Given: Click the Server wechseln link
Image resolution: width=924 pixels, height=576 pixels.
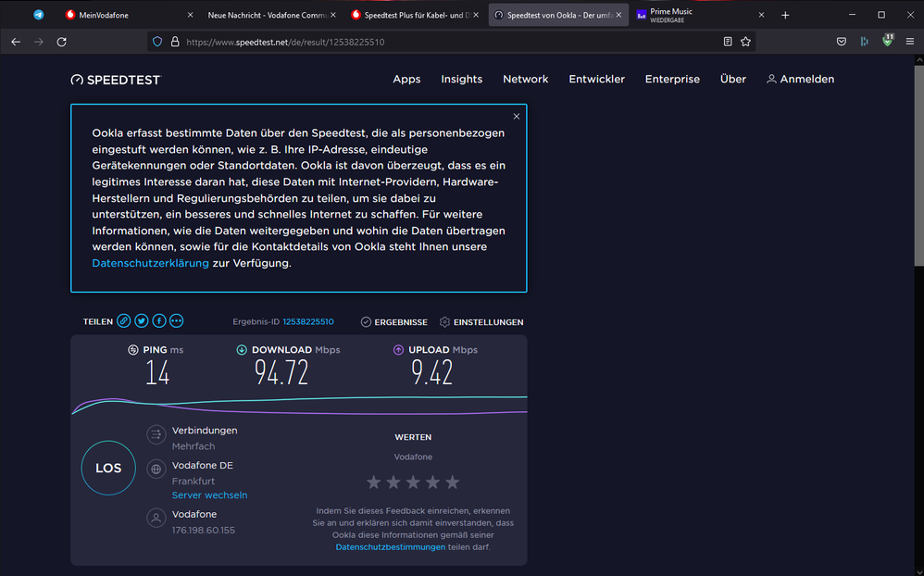Looking at the screenshot, I should [209, 495].
